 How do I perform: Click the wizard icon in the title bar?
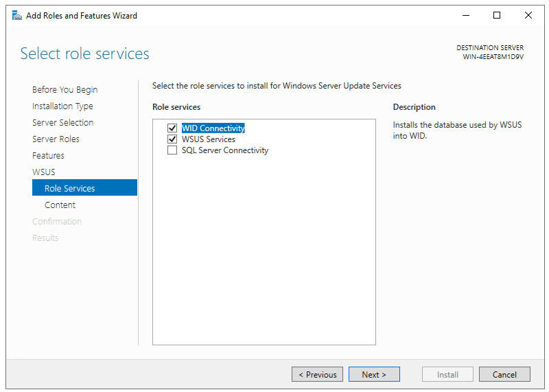16,15
